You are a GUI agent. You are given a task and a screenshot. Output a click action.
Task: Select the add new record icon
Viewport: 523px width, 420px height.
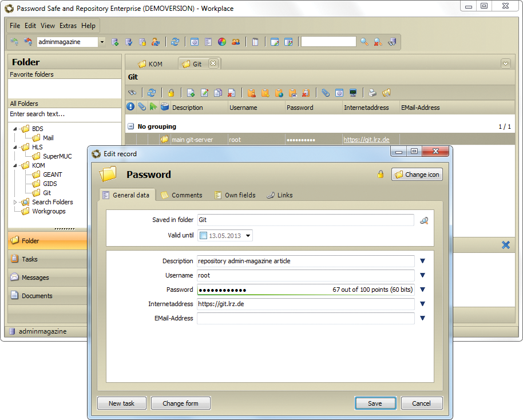coord(191,92)
